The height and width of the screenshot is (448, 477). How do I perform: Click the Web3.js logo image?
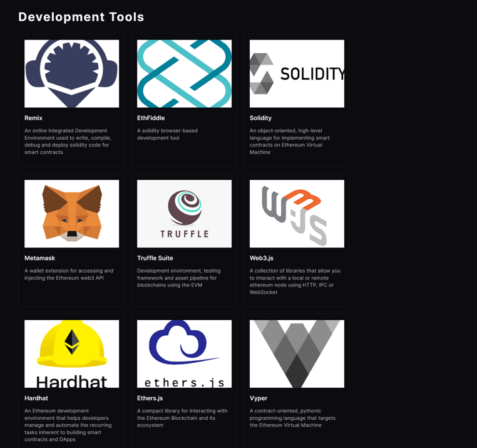[297, 214]
